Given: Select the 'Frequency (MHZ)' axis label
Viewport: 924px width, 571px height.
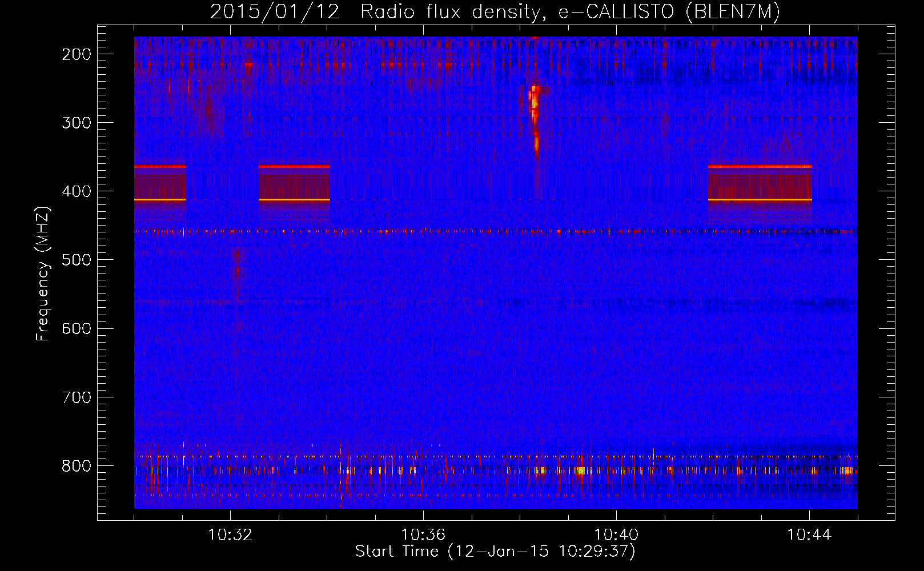Looking at the screenshot, I should [x=43, y=274].
